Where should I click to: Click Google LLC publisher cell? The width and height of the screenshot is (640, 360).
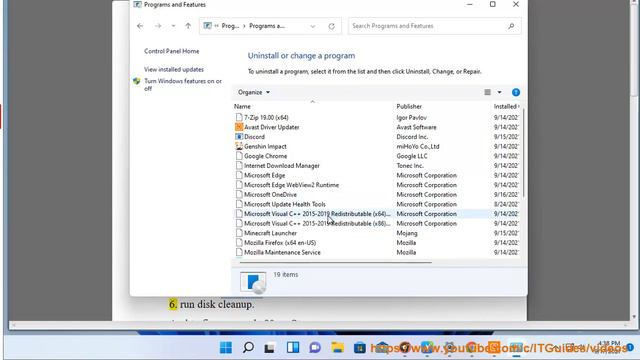[x=412, y=156]
